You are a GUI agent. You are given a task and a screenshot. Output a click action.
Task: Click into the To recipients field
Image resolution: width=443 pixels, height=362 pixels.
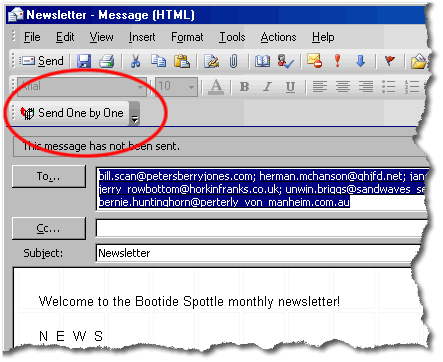[x=262, y=189]
